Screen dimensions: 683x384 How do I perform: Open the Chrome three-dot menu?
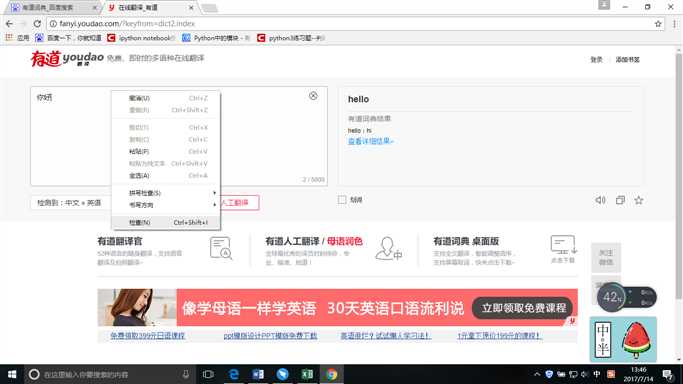(x=675, y=24)
